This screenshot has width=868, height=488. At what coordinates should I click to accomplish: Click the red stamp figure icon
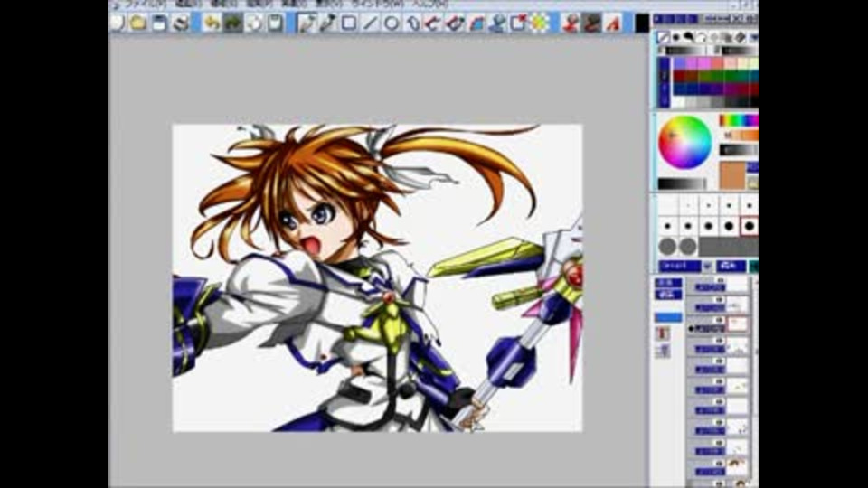[x=571, y=23]
